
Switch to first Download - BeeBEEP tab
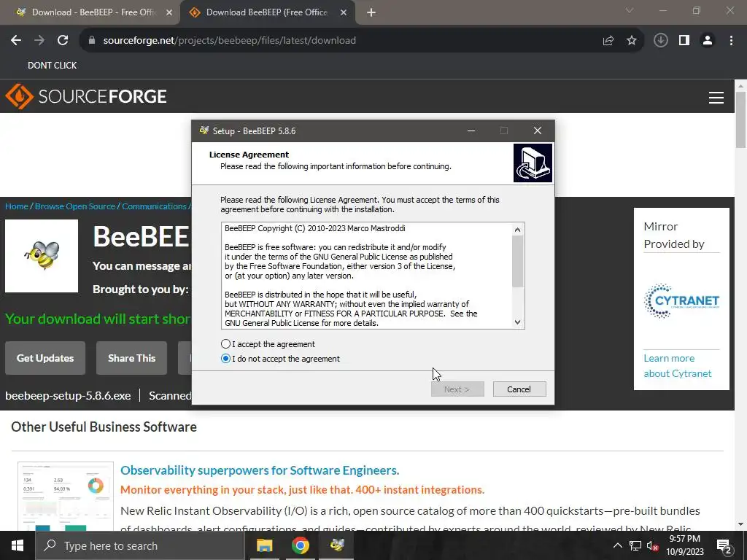[90, 13]
